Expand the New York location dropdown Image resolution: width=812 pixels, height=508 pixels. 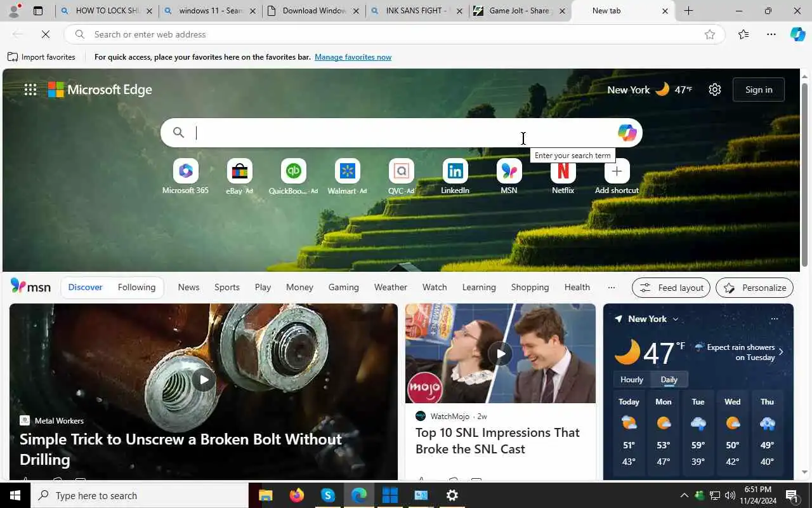tap(676, 319)
